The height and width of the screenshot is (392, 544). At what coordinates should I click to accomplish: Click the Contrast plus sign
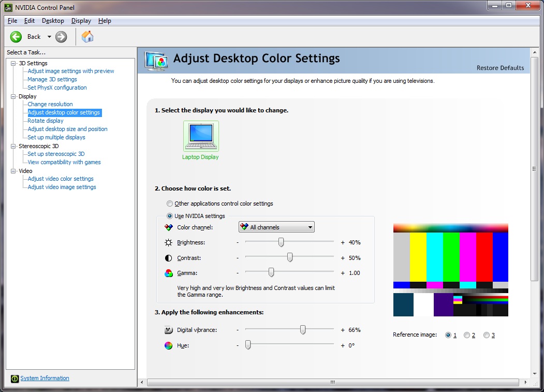[343, 258]
